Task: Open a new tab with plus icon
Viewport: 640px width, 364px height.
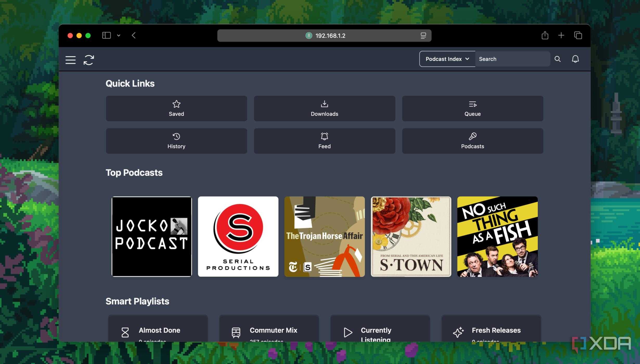Action: click(561, 35)
